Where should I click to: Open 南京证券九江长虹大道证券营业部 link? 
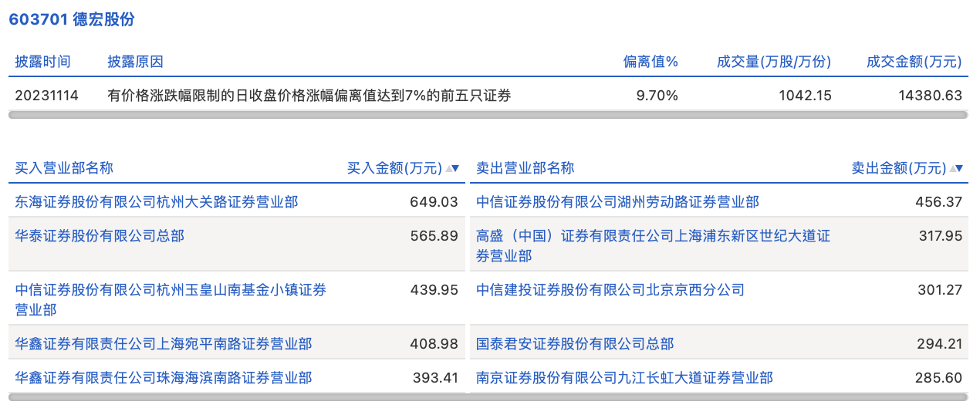624,378
